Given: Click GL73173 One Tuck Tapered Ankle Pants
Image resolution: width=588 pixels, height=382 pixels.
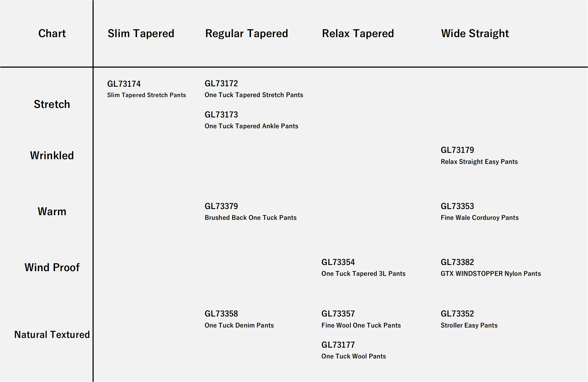Looking at the screenshot, I should [x=251, y=120].
